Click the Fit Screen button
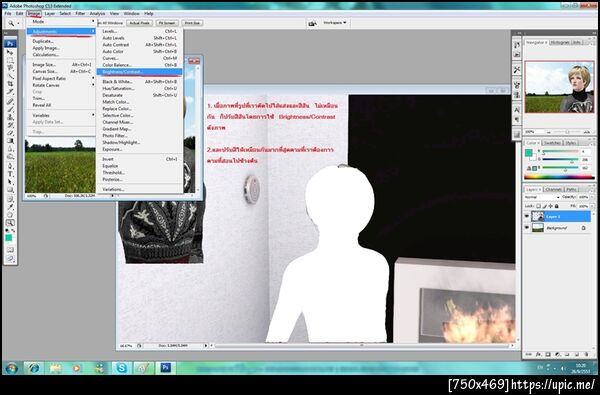The width and height of the screenshot is (600, 395). 167,23
